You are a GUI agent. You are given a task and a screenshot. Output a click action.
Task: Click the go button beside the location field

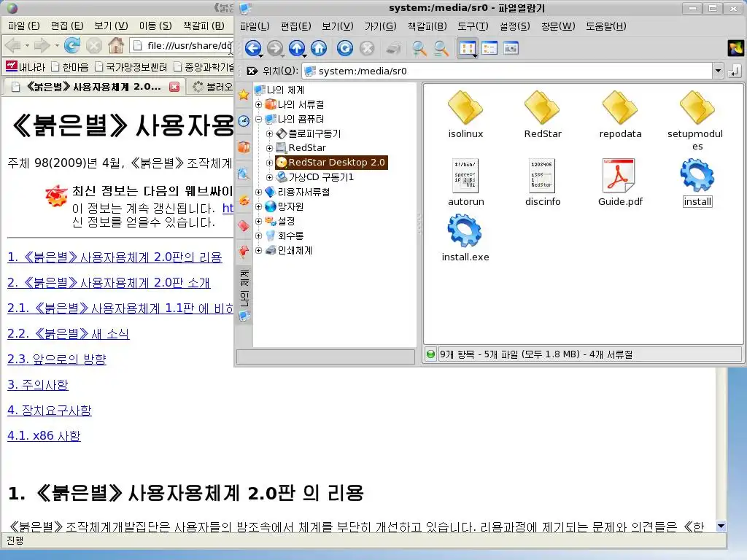pyautogui.click(x=735, y=71)
